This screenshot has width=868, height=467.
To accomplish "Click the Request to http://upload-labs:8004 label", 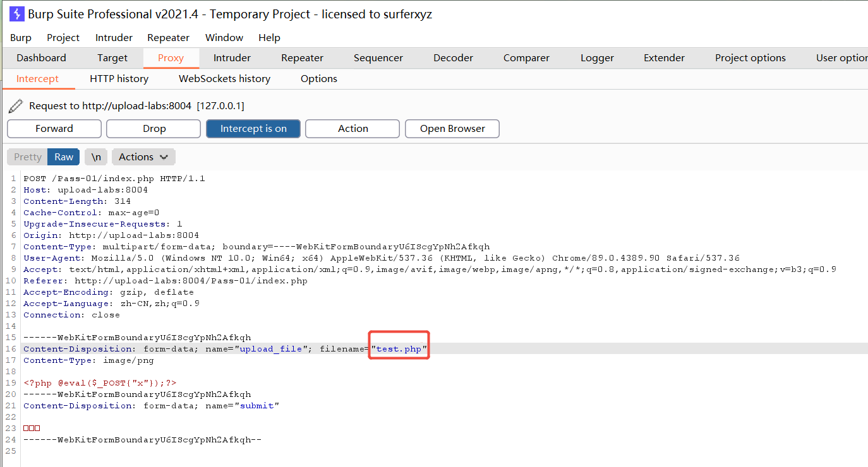I will click(x=136, y=106).
